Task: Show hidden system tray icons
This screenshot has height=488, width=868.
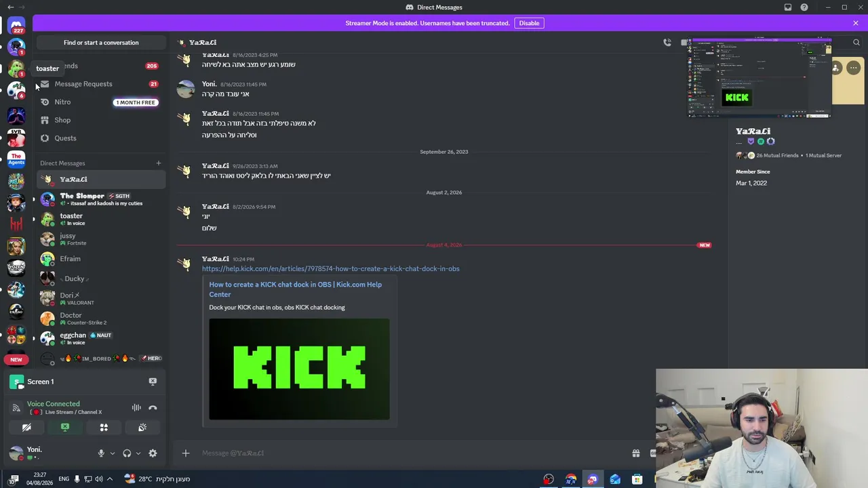Action: click(110, 479)
